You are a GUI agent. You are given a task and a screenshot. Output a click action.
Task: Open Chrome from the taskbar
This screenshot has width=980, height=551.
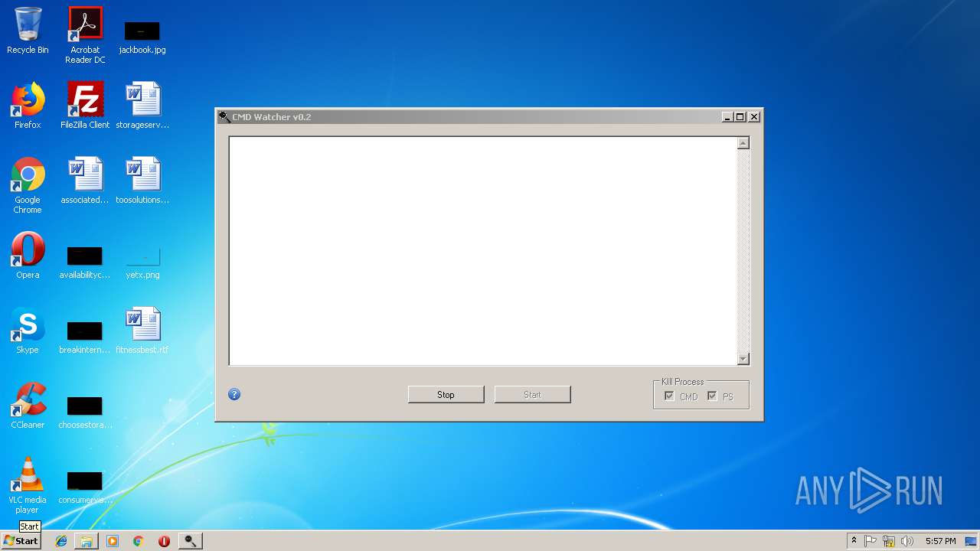[138, 541]
